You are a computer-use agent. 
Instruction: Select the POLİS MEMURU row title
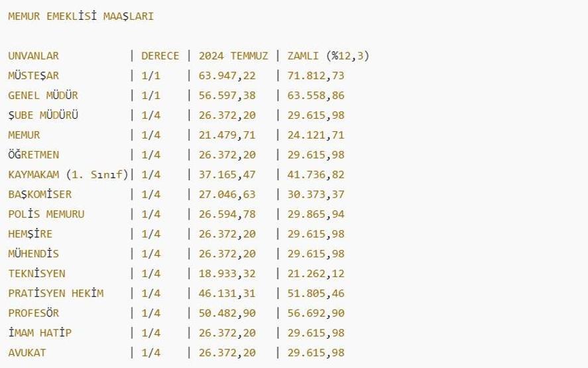click(x=47, y=214)
